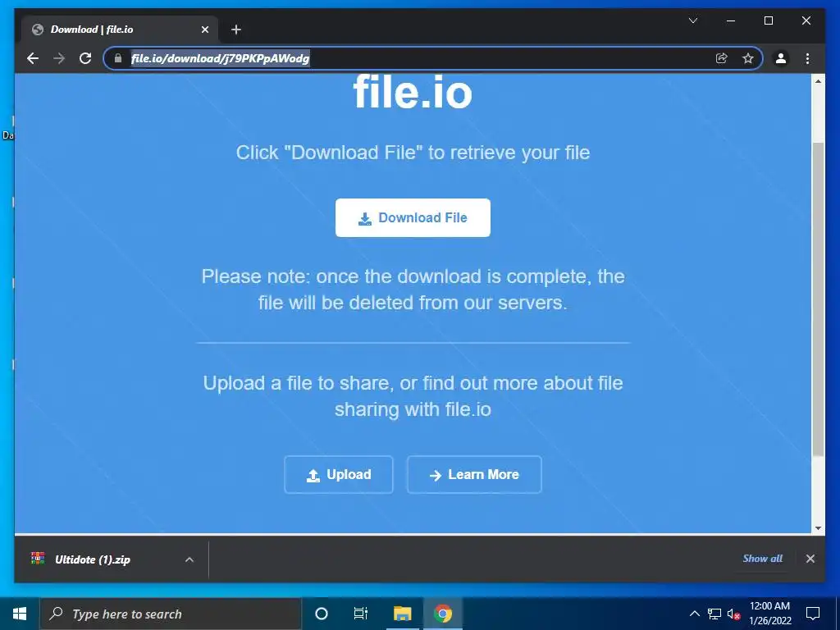The image size is (840, 630).
Task: Reload the file.io page
Action: point(85,58)
